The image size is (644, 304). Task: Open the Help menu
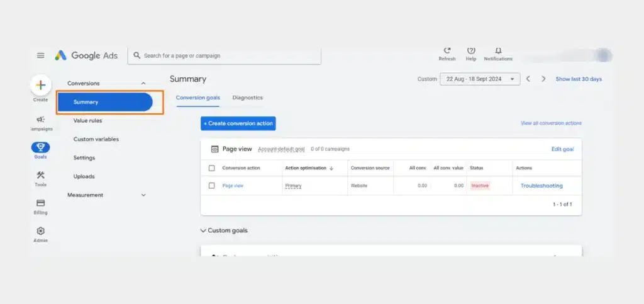tap(471, 54)
